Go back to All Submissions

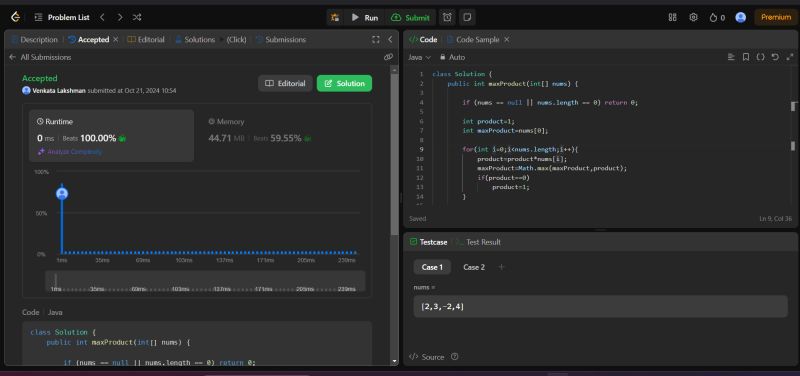point(40,57)
